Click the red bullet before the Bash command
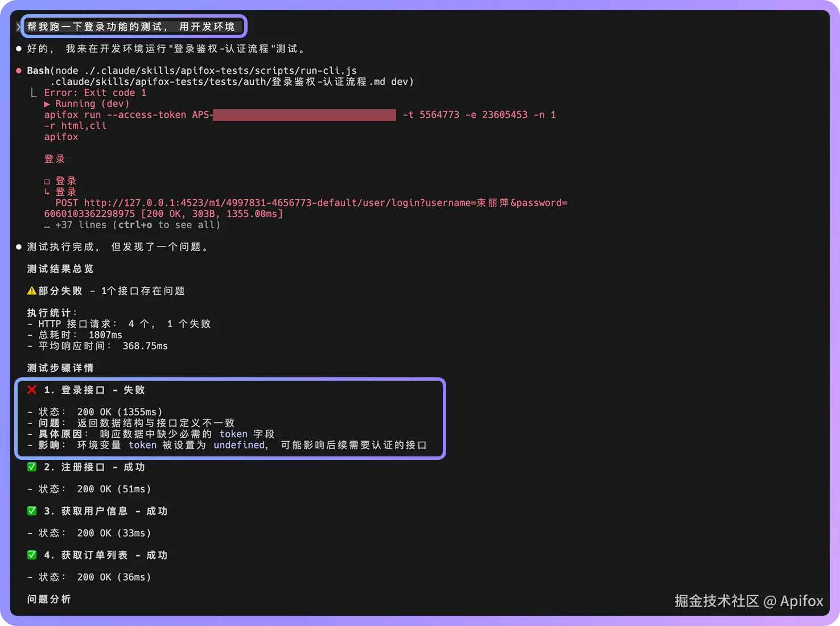This screenshot has width=840, height=626. point(19,71)
